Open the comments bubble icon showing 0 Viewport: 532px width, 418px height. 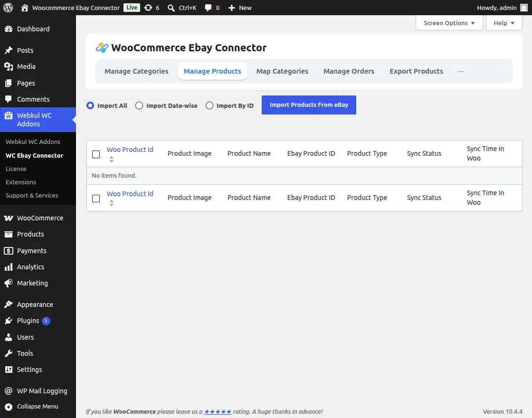208,8
